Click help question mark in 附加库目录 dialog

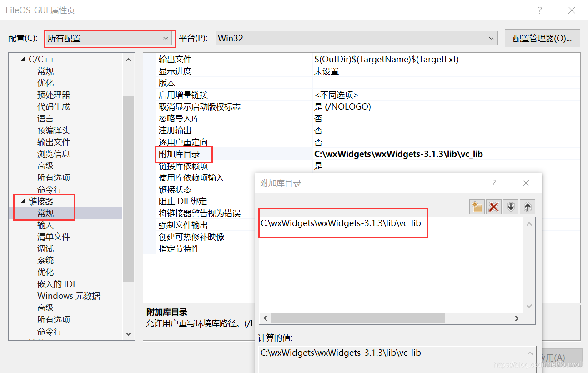[x=494, y=183]
